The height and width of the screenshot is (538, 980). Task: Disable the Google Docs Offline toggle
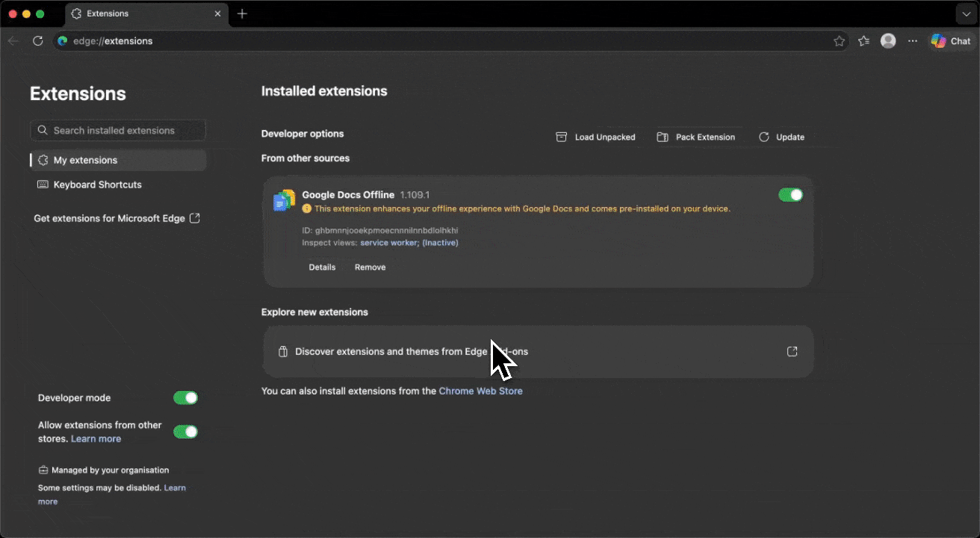click(x=790, y=195)
